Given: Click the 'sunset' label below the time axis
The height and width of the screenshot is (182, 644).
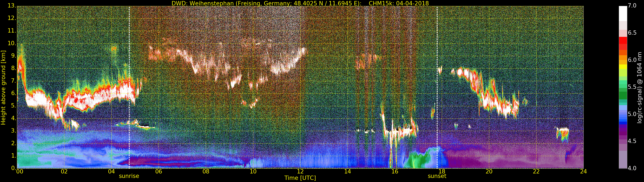Looking at the screenshot, I should 437,176.
